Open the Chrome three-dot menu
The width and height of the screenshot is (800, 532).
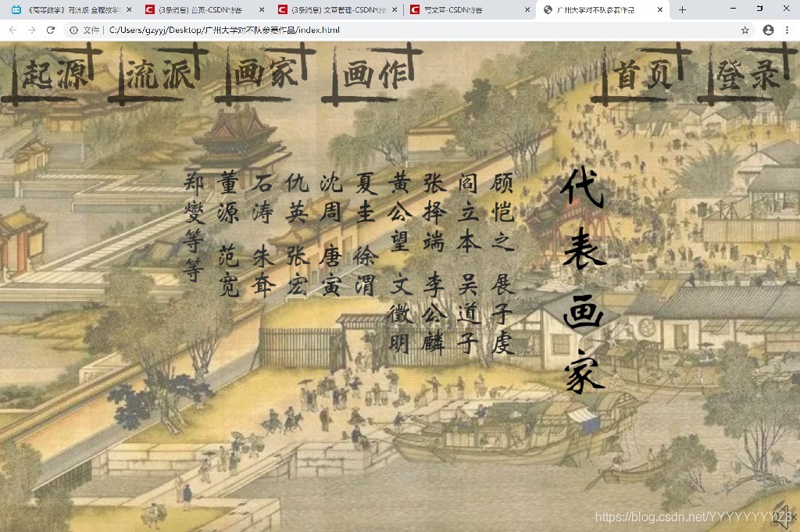pos(787,30)
